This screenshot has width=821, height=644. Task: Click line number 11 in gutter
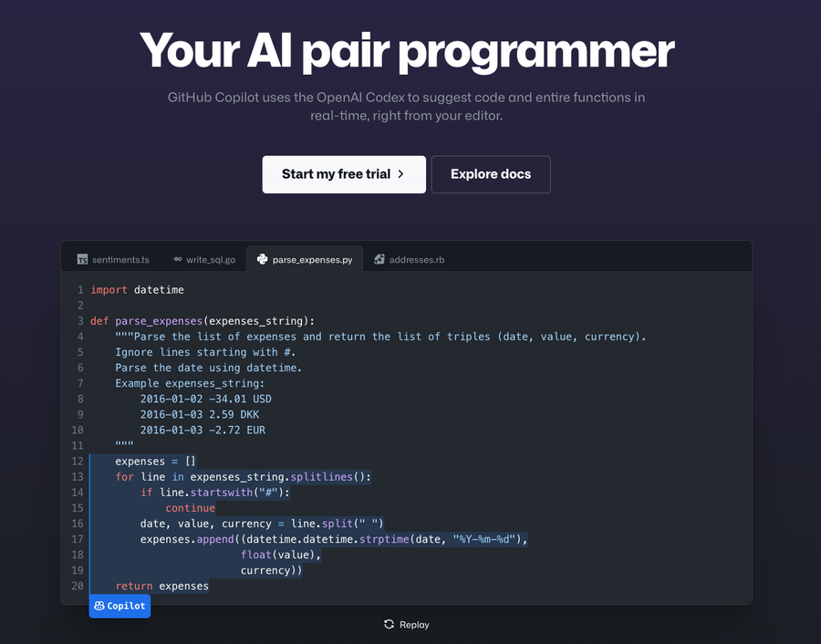[78, 445]
